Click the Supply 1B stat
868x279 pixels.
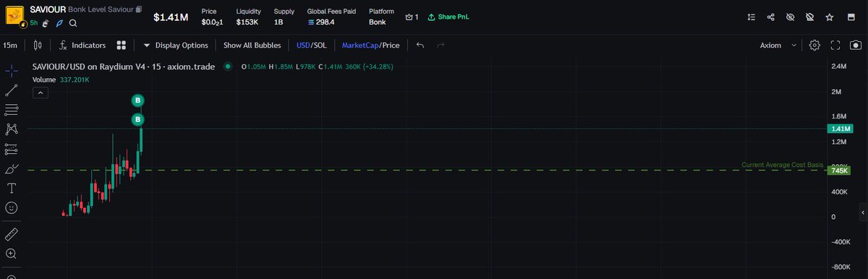[284, 17]
